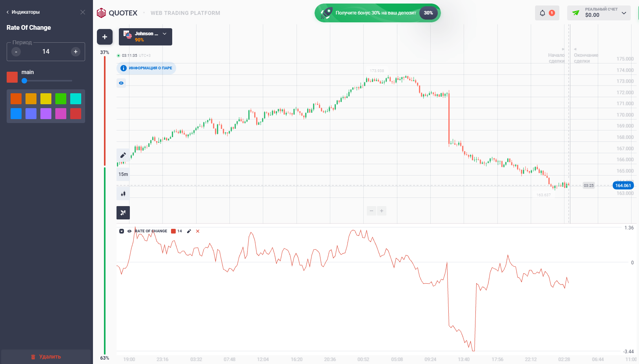
Task: Open the notifications bell
Action: (543, 13)
